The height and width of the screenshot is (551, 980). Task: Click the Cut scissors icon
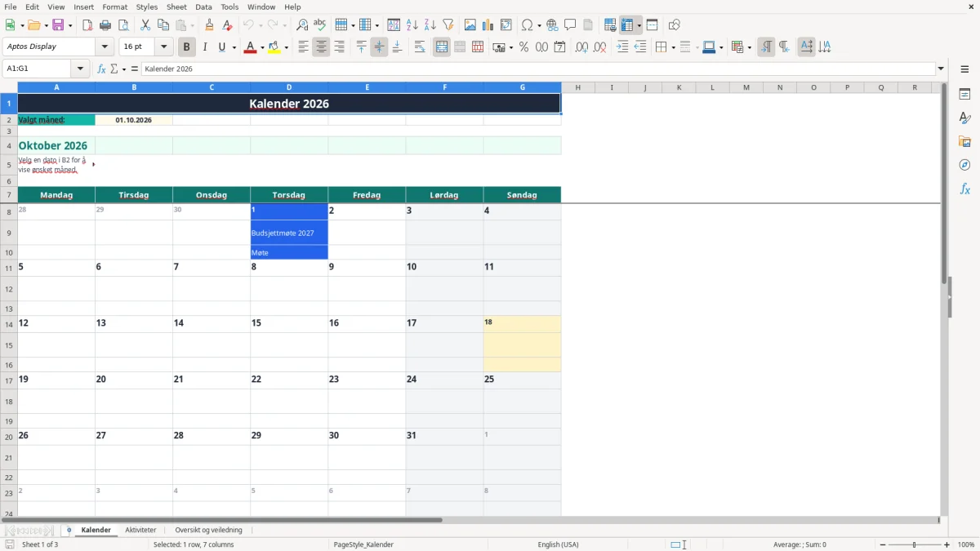(145, 25)
